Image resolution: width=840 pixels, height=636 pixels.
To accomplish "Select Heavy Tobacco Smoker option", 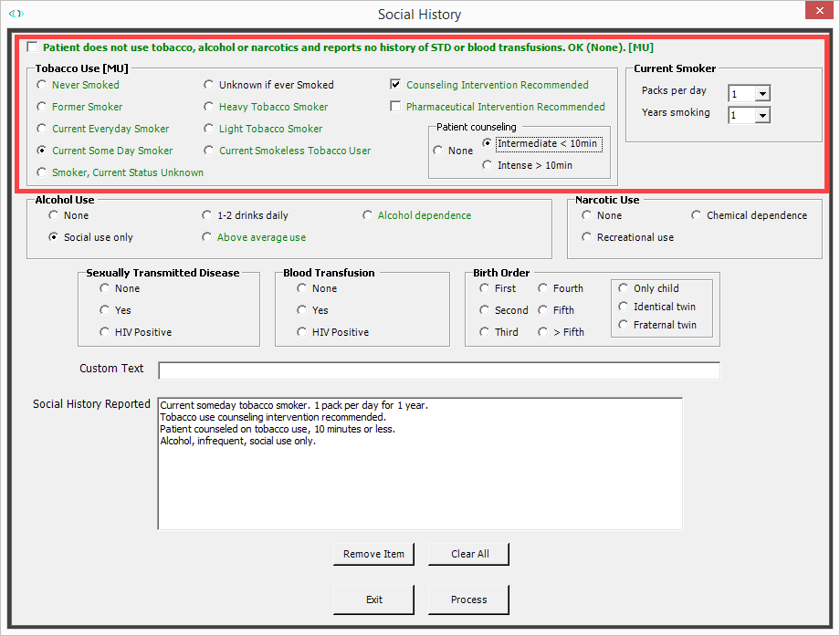I will pos(209,107).
